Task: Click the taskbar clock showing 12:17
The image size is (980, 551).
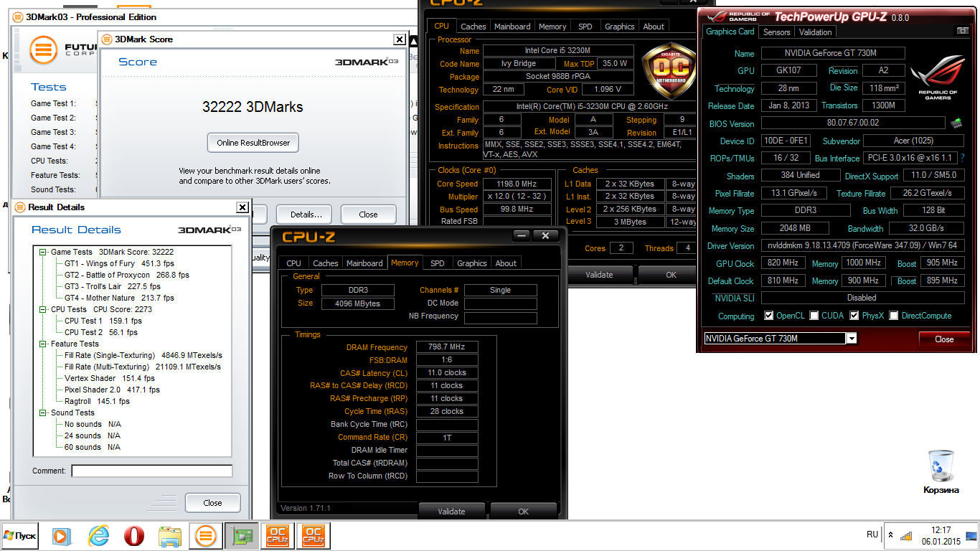Action: 941,536
